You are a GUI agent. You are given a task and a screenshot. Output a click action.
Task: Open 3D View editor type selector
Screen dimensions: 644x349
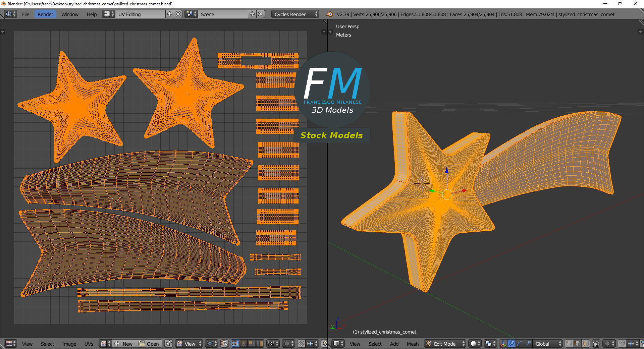click(x=338, y=344)
